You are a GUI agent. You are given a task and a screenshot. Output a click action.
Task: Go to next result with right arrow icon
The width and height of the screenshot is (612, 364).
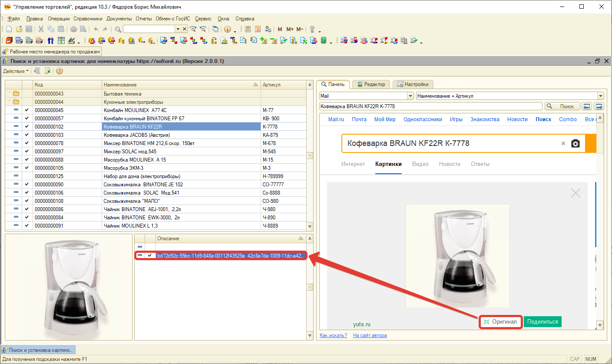coord(599,106)
